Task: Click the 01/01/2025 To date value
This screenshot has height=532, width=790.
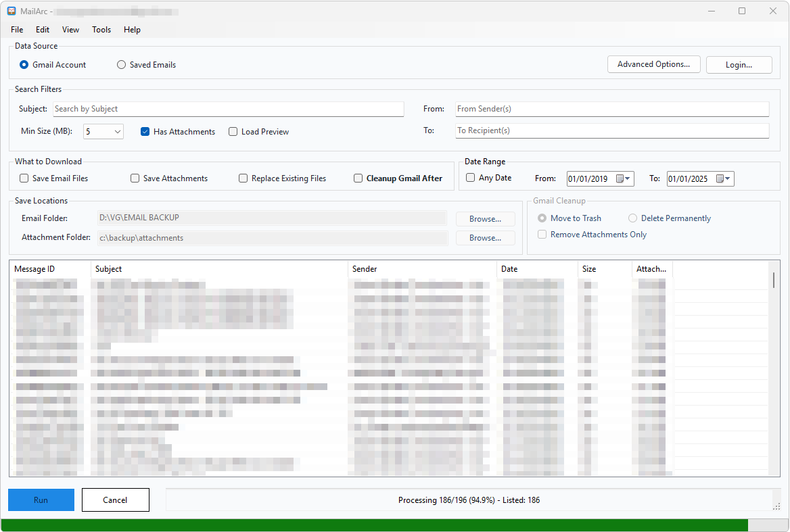Action: [689, 179]
